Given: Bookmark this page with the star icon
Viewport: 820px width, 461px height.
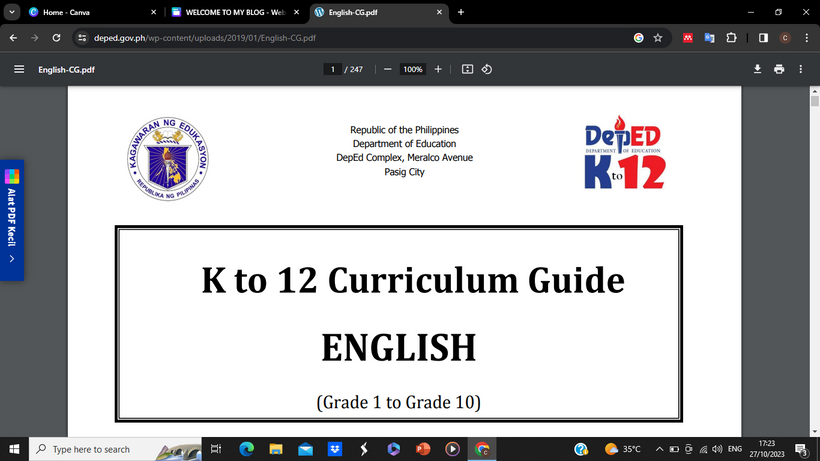Looking at the screenshot, I should [658, 38].
